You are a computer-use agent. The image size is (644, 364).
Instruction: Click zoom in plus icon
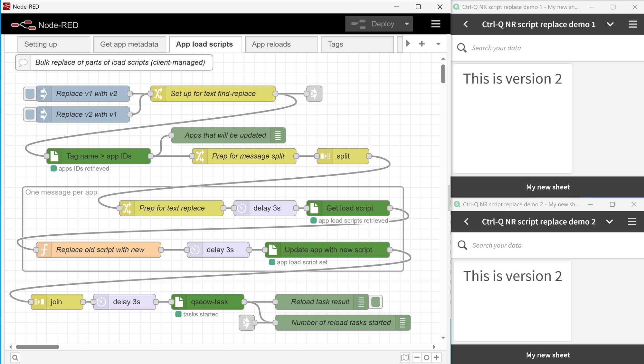click(x=437, y=357)
